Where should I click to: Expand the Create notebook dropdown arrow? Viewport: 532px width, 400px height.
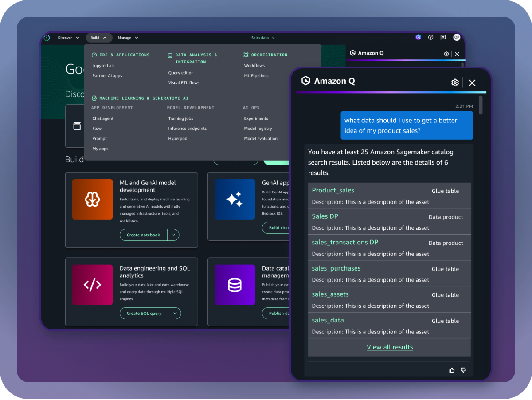tap(174, 235)
